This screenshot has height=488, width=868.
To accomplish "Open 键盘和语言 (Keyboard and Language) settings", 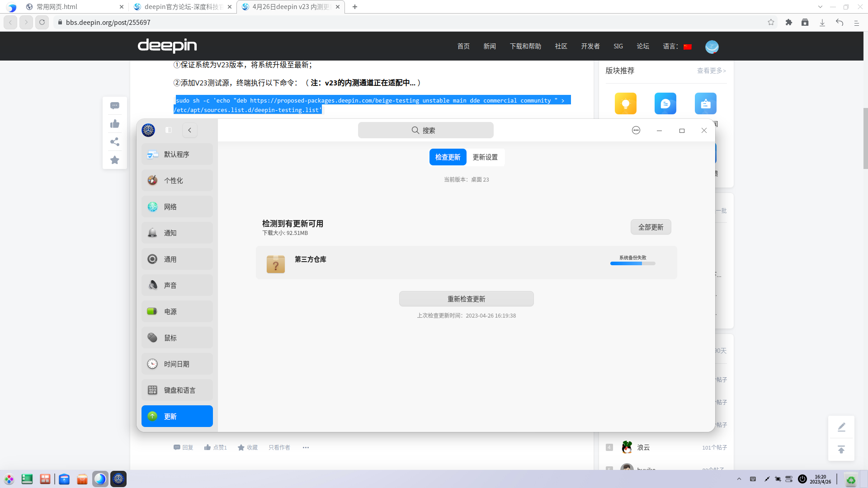I will [177, 390].
